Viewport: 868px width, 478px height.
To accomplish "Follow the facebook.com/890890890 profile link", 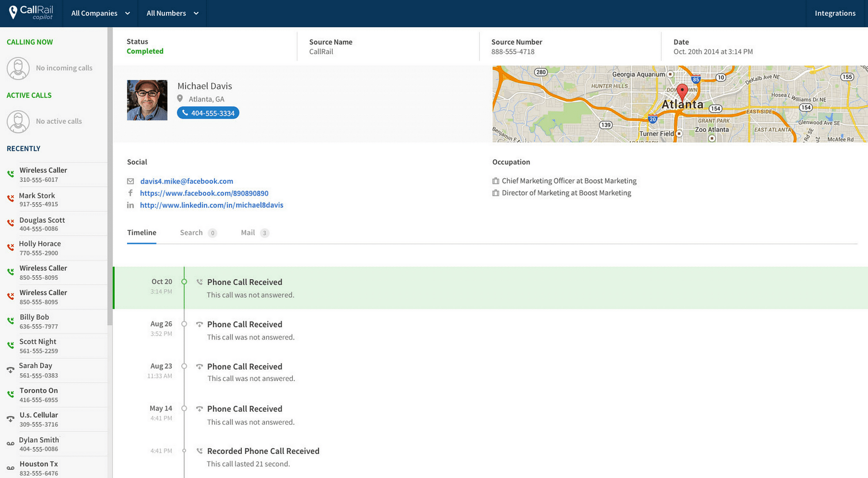I will (x=204, y=193).
